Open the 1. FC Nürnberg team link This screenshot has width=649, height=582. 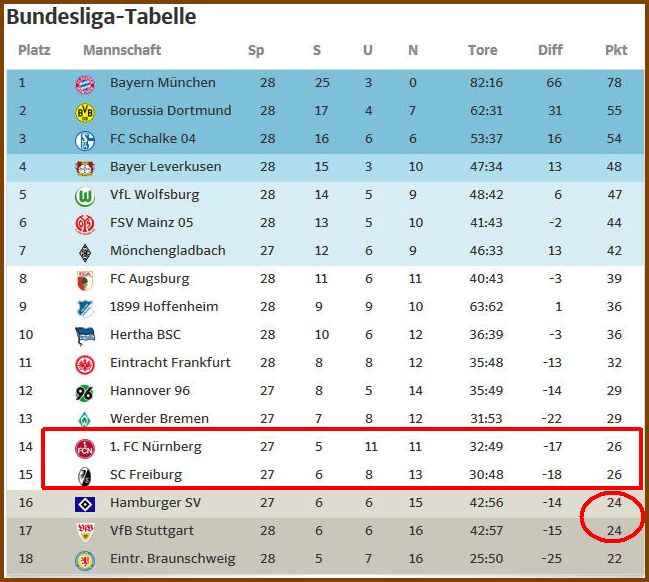click(x=156, y=447)
